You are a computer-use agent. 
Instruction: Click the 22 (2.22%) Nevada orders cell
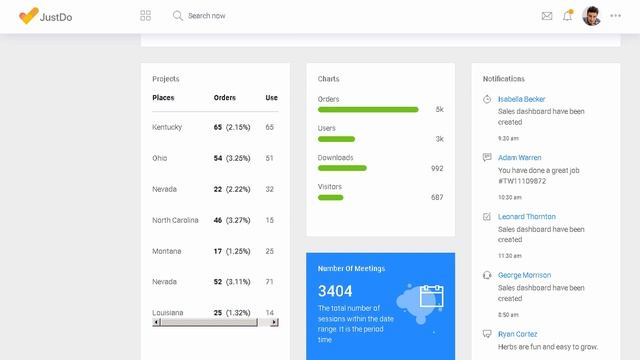click(x=232, y=189)
